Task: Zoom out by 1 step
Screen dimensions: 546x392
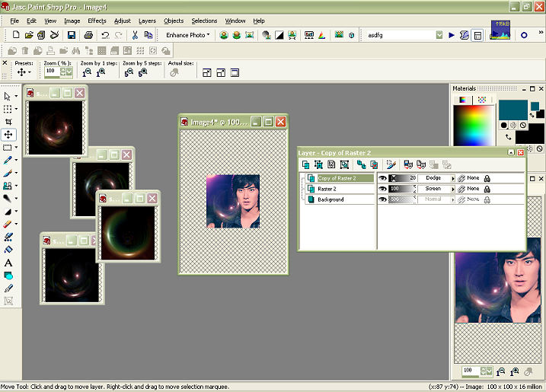Action: [x=87, y=72]
